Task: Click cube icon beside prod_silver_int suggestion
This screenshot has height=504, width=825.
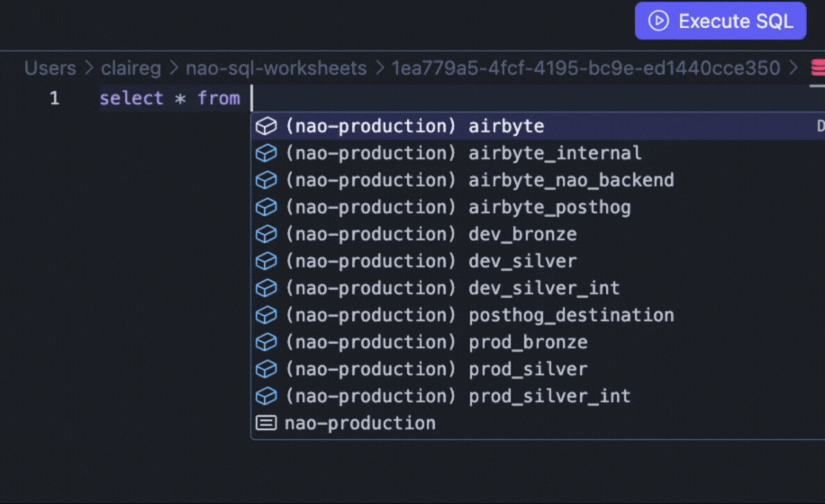Action: pos(266,396)
